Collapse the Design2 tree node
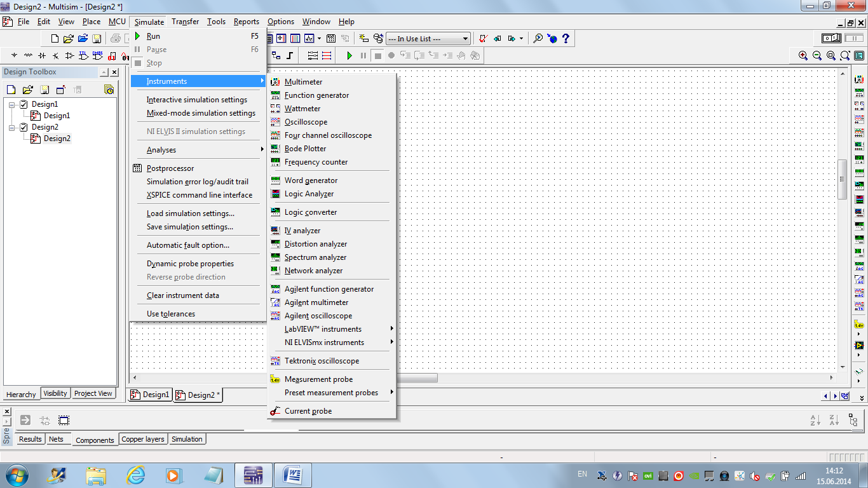 click(12, 127)
